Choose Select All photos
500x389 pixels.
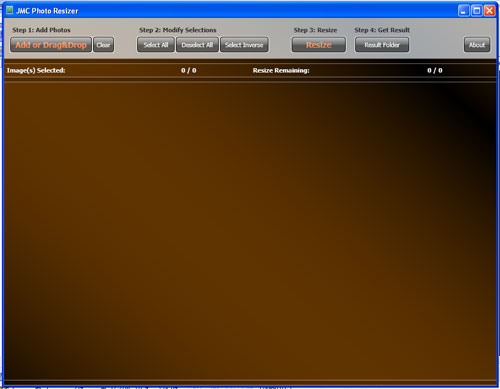[156, 45]
